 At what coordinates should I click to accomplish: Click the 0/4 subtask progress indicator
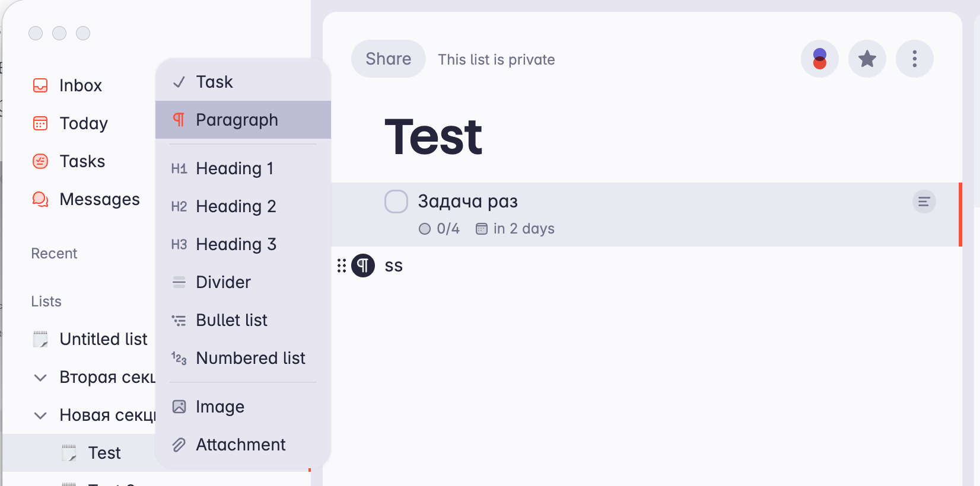[440, 229]
